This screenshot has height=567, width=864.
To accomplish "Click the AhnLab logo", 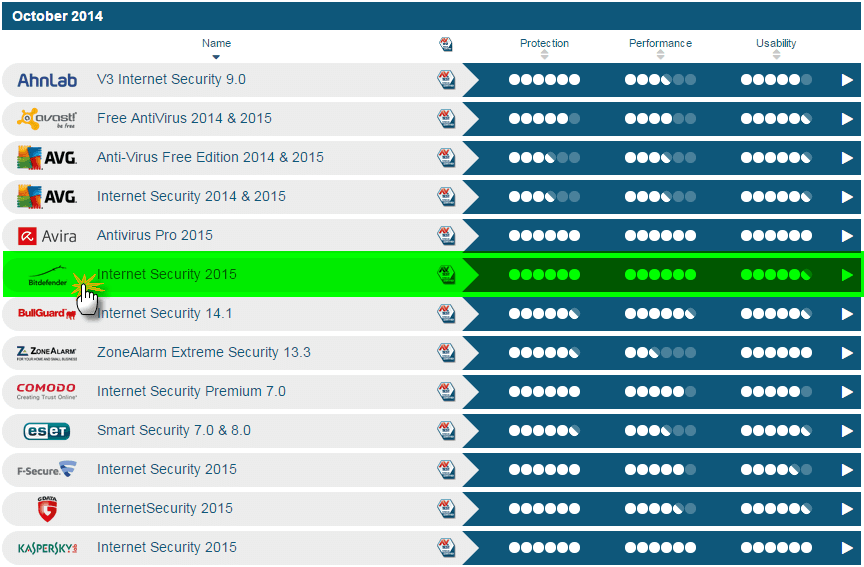I will tap(47, 80).
